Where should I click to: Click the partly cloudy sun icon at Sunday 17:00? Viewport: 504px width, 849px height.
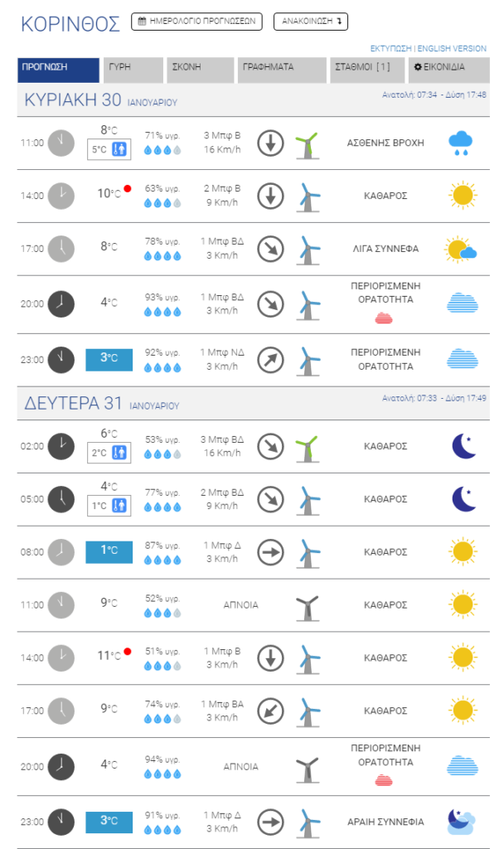pyautogui.click(x=460, y=250)
